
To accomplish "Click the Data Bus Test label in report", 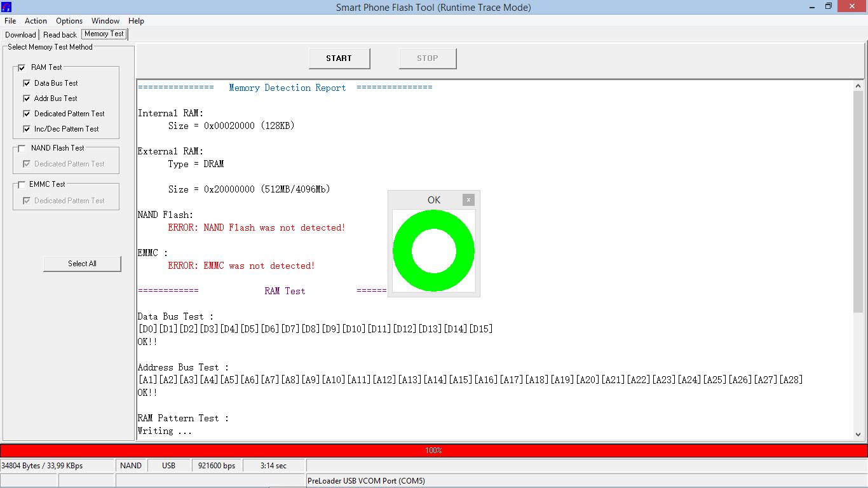I will click(x=175, y=316).
